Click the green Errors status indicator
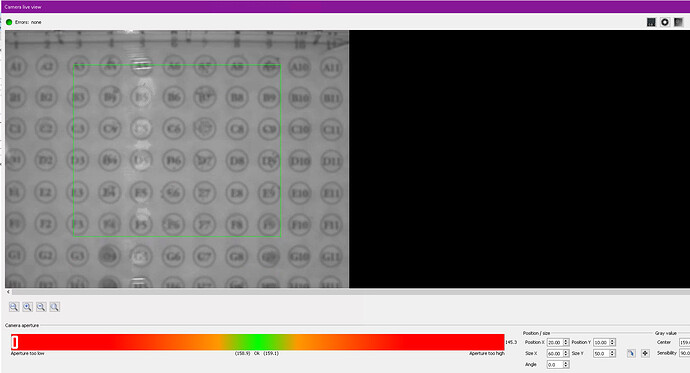 (x=9, y=22)
